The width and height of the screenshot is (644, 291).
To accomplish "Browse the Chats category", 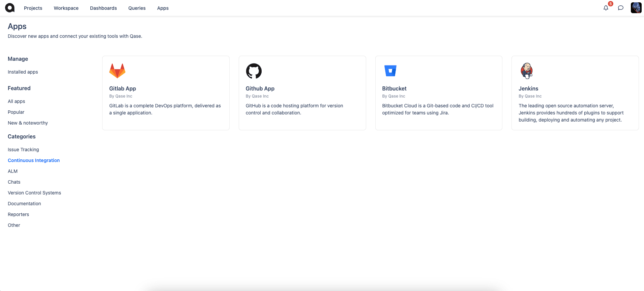I will point(14,182).
